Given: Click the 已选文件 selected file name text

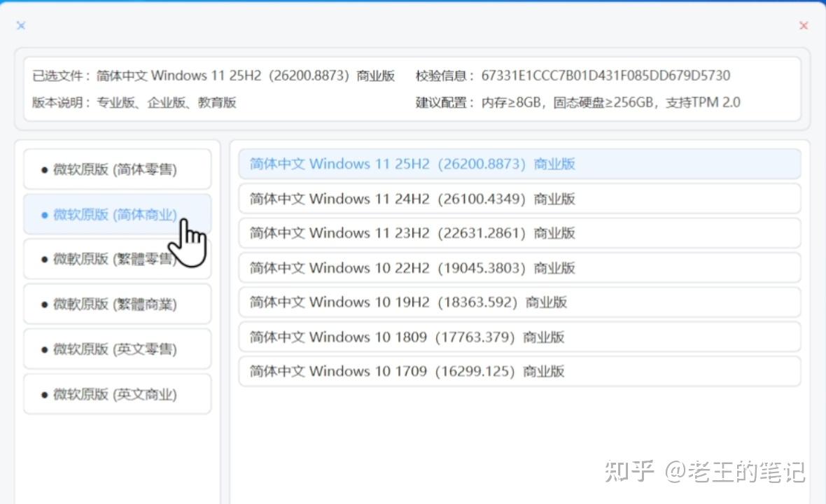Looking at the screenshot, I should click(246, 76).
